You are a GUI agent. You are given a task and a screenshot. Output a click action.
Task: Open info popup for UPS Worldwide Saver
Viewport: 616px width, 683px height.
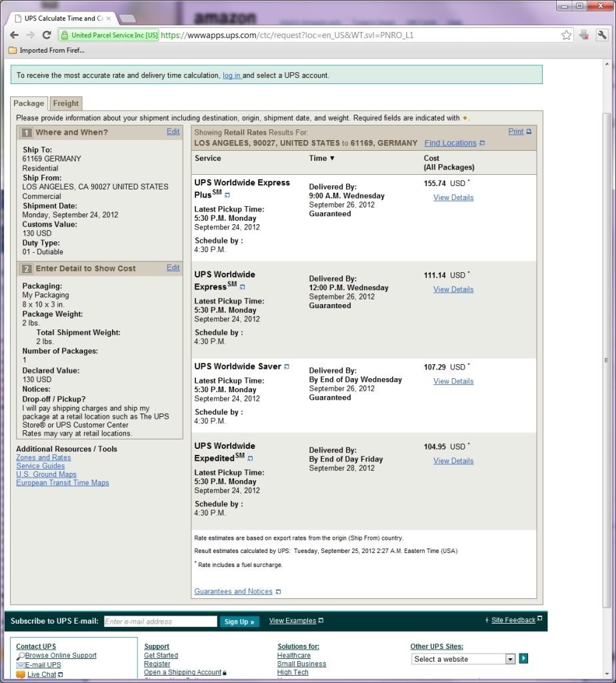point(287,367)
